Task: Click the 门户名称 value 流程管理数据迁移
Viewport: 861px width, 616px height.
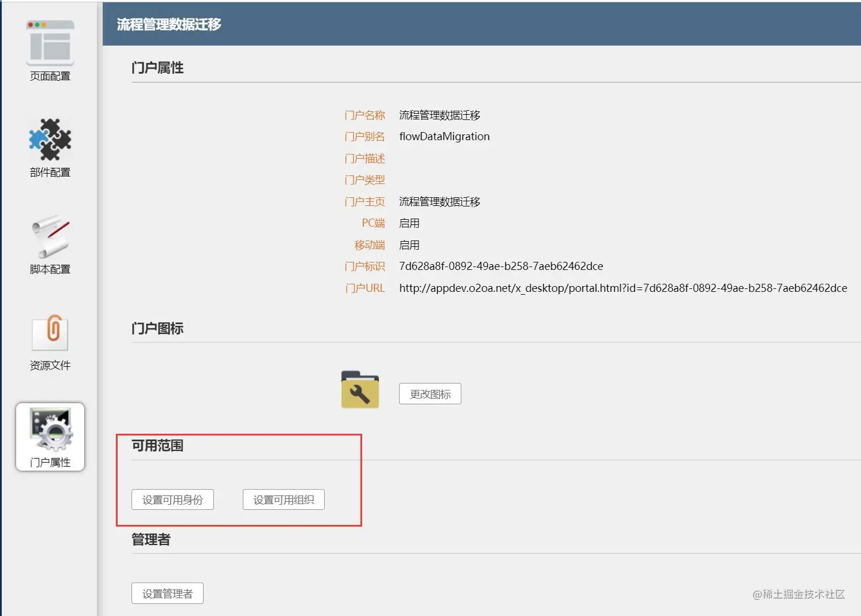Action: [x=439, y=115]
